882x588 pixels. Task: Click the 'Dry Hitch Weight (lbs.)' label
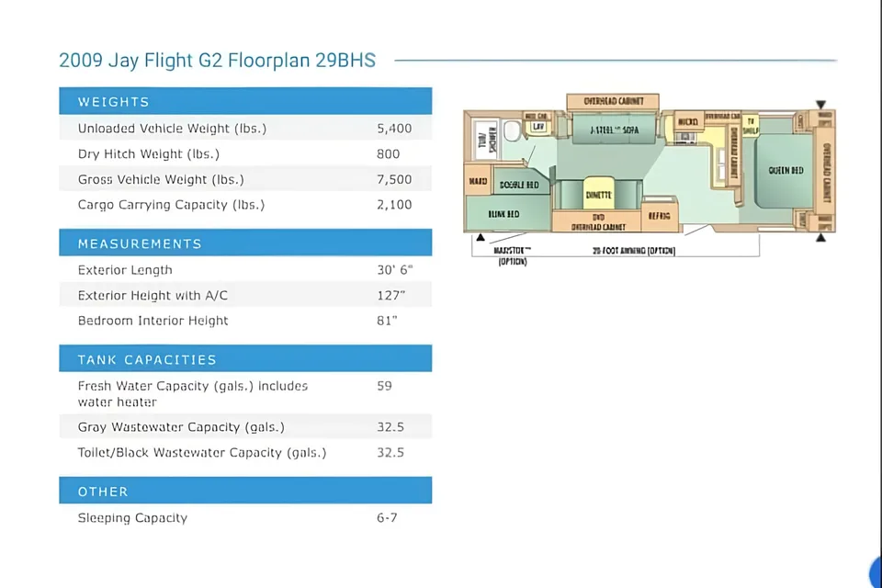[149, 154]
